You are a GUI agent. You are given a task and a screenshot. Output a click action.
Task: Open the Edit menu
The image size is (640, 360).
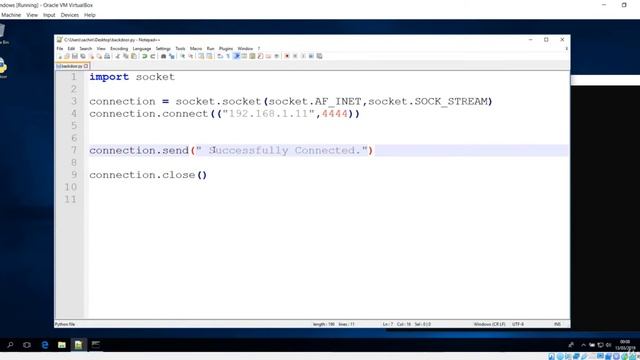click(71, 49)
